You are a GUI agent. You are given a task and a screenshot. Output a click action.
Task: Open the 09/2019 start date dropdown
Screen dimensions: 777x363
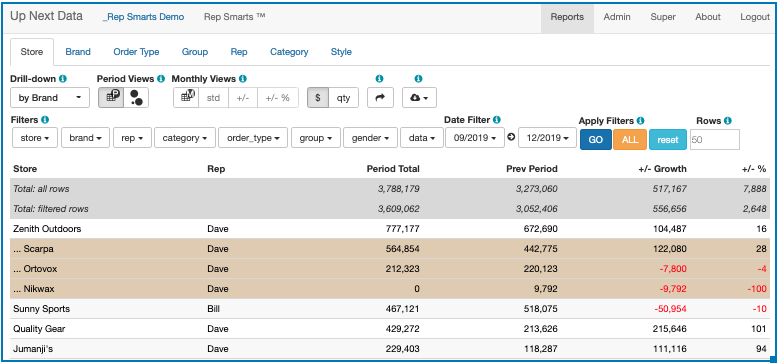[x=475, y=138]
